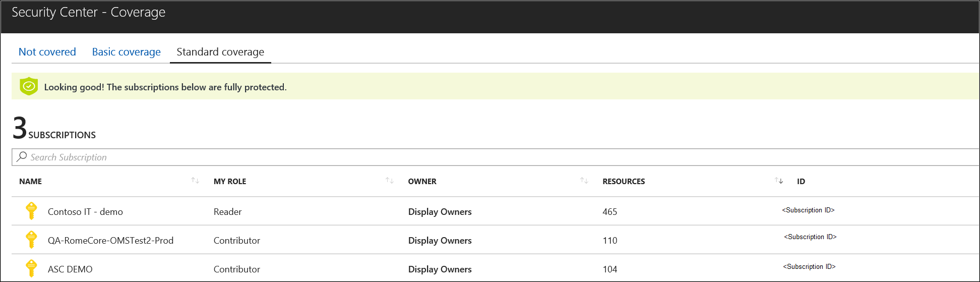The image size is (980, 282).
Task: Sort by the OWNER column arrows
Action: coord(584,181)
